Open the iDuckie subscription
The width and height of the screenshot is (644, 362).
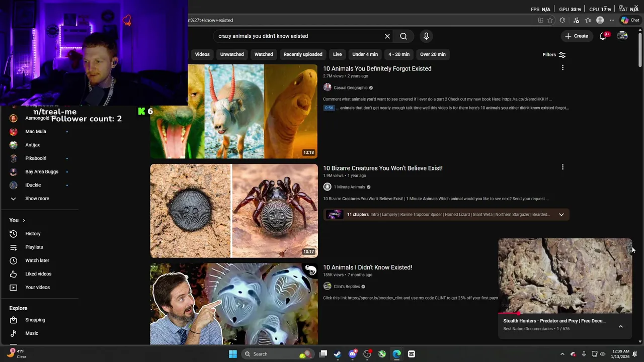33,185
